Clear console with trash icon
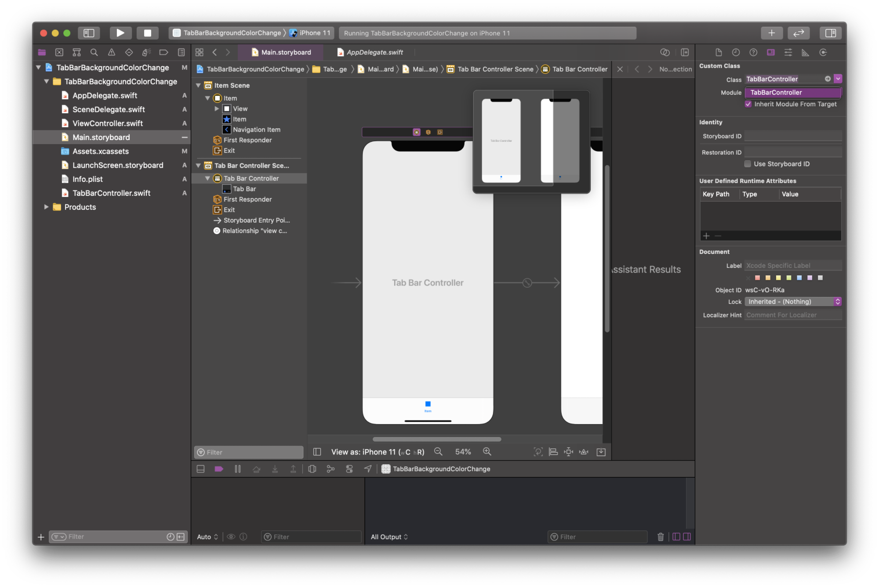879x588 pixels. click(x=660, y=537)
